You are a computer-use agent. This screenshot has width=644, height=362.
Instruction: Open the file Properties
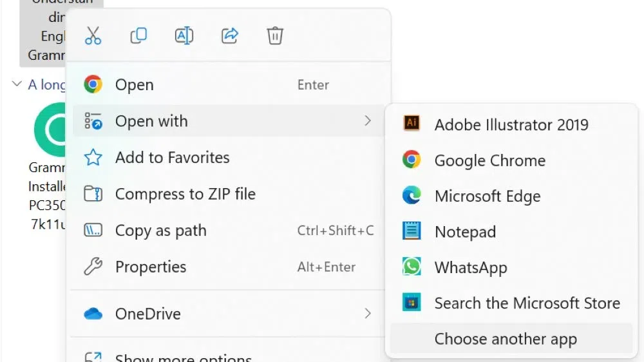click(150, 267)
